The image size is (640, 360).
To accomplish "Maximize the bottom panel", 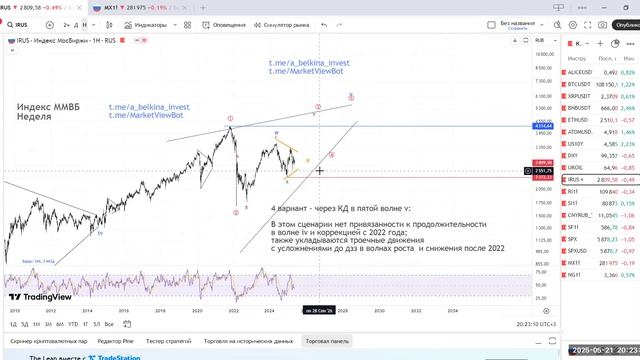I will click(x=552, y=341).
